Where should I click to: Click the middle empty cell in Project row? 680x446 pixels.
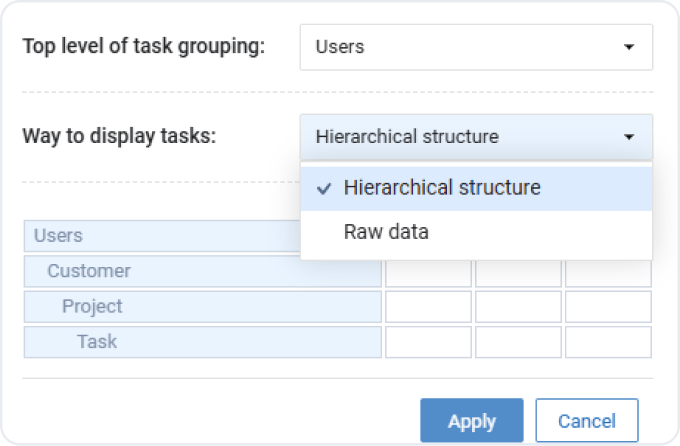(518, 306)
